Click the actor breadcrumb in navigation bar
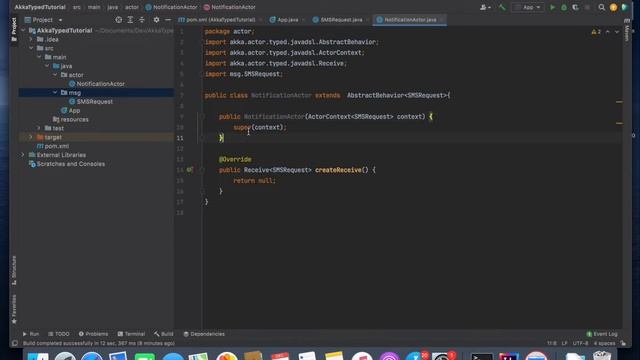640x360 pixels. (x=131, y=7)
